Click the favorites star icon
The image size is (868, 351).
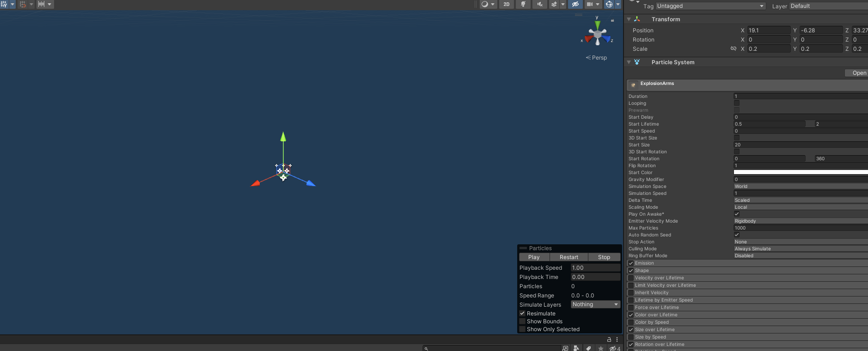click(x=601, y=348)
